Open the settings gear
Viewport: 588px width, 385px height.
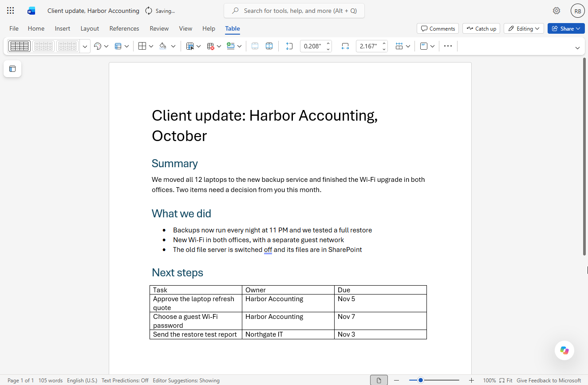click(x=556, y=11)
